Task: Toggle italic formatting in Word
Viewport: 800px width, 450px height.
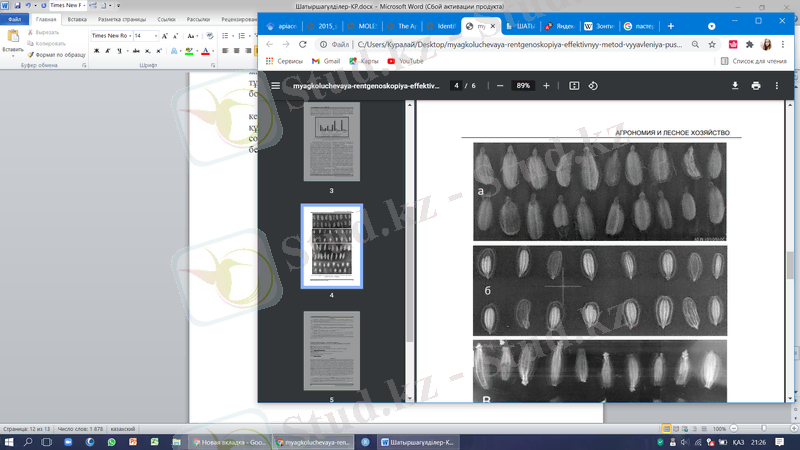Action: (x=109, y=51)
